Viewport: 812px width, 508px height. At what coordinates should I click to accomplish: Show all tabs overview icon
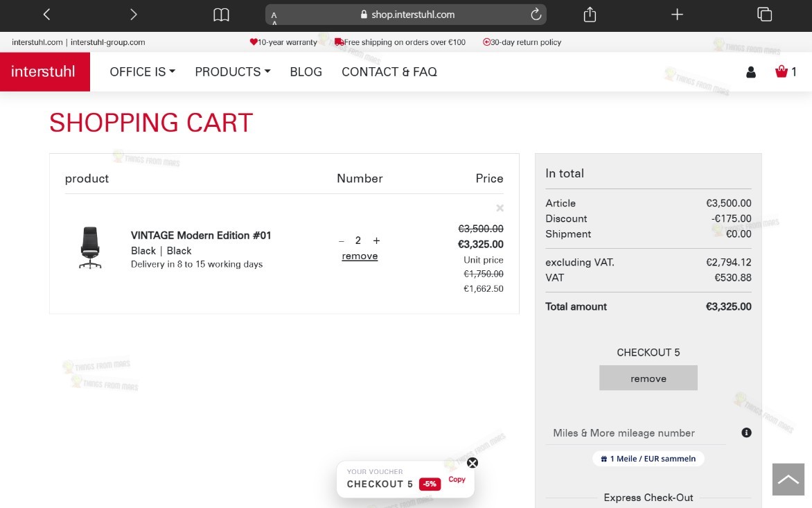(764, 15)
